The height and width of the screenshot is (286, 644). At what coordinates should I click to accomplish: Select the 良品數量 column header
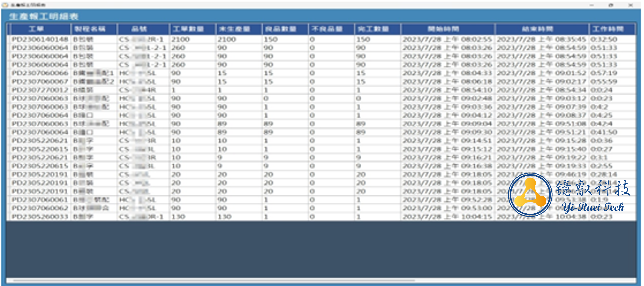285,29
